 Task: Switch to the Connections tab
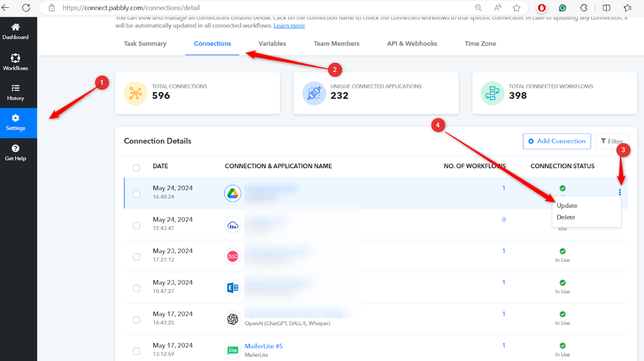point(212,43)
